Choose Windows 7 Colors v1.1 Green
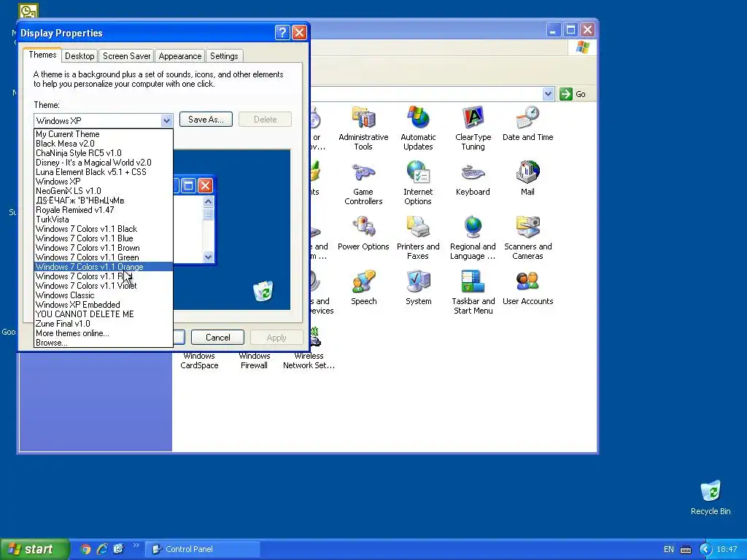 tap(104, 257)
